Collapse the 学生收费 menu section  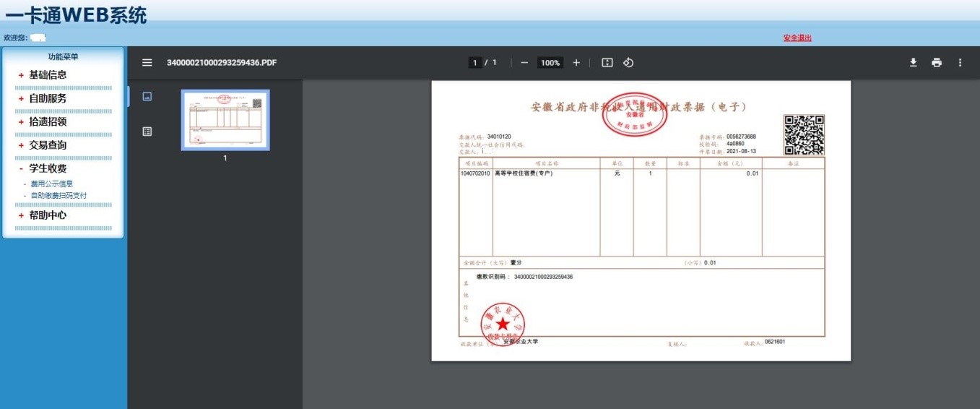[x=48, y=168]
